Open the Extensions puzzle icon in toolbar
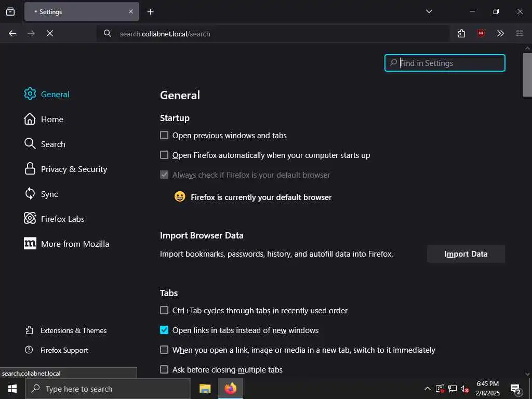Image resolution: width=532 pixels, height=399 pixels. [461, 33]
